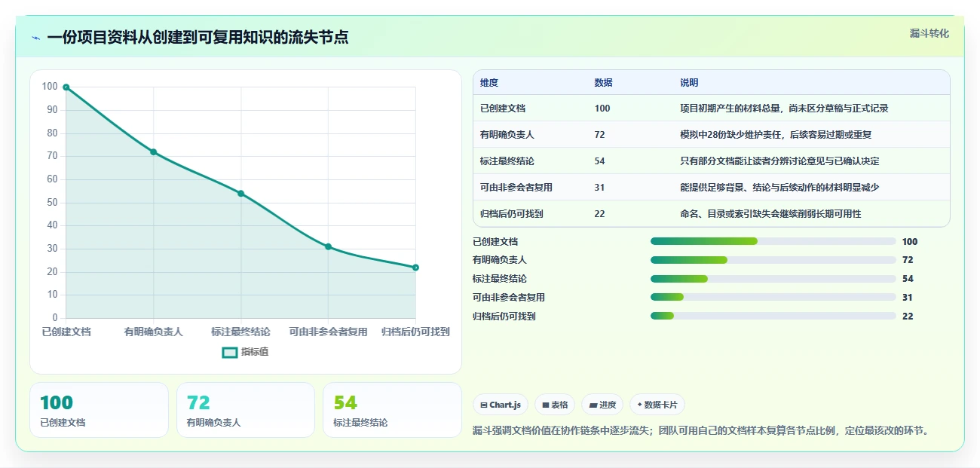The image size is (980, 468).
Task: Click the description starting 命名、目录或索引缺失
Action: (770, 214)
